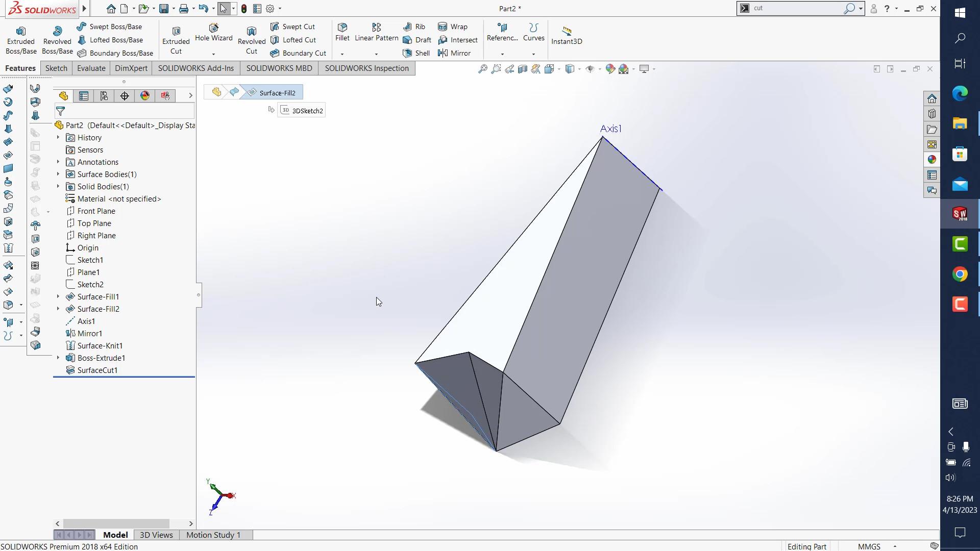Choose the Draft feature

click(417, 40)
